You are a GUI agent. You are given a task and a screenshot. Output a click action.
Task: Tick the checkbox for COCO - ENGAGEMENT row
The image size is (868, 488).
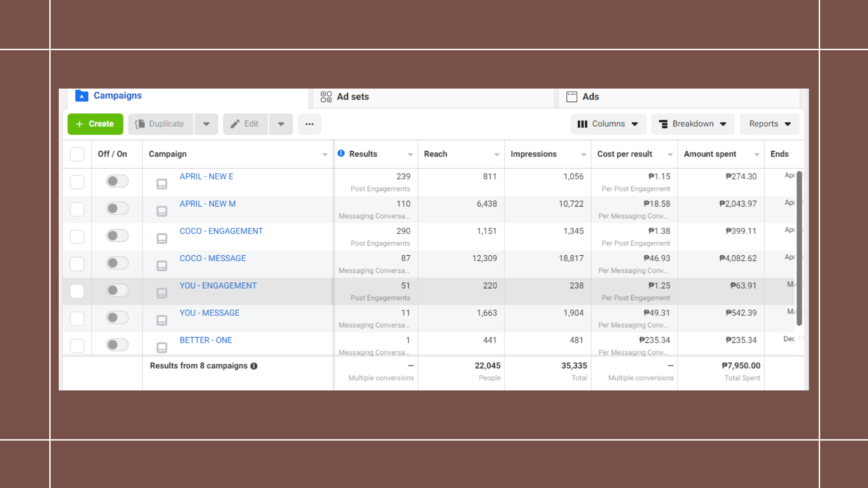click(x=77, y=237)
